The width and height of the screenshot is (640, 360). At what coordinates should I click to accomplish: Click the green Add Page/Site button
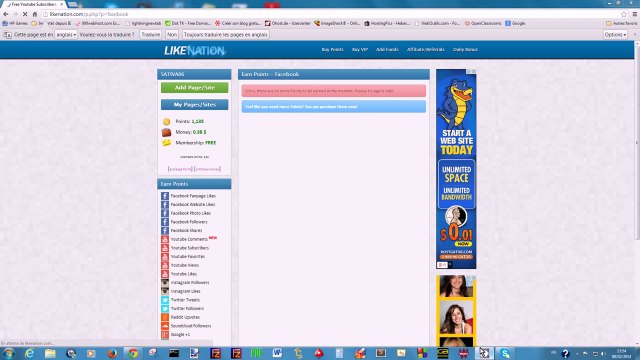[194, 88]
